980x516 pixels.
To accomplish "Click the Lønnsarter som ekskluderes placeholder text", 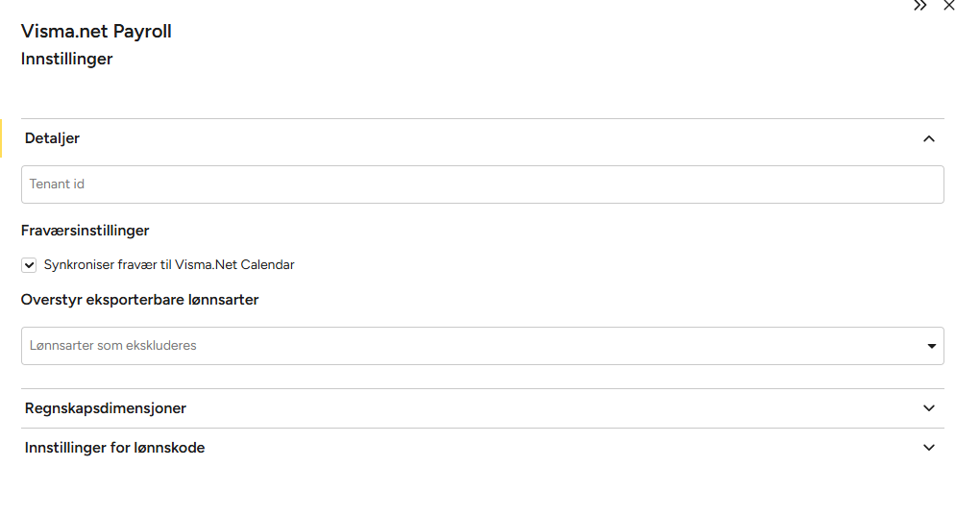I will (x=112, y=346).
